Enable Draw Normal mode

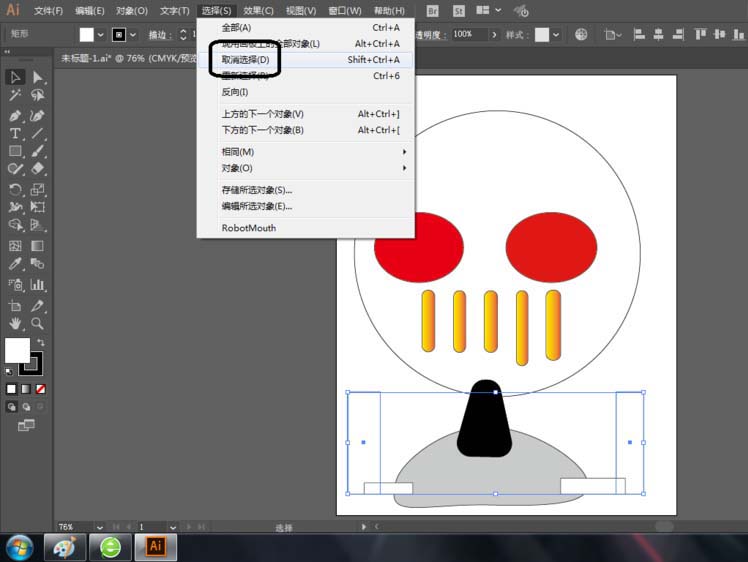pos(11,406)
